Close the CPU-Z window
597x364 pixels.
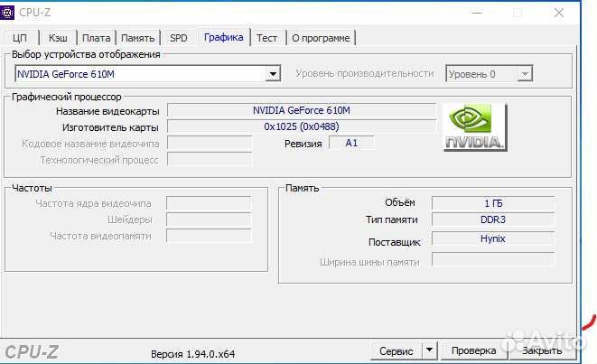[x=559, y=13]
